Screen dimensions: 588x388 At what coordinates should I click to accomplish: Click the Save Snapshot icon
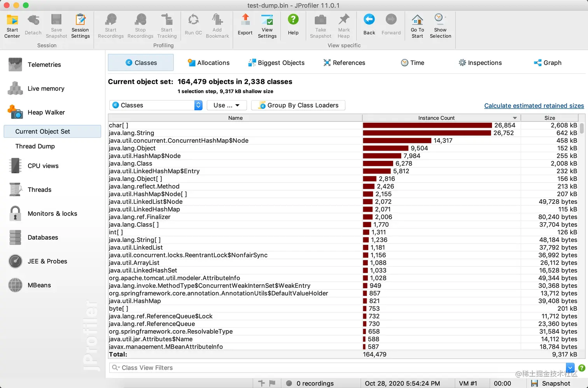[56, 26]
